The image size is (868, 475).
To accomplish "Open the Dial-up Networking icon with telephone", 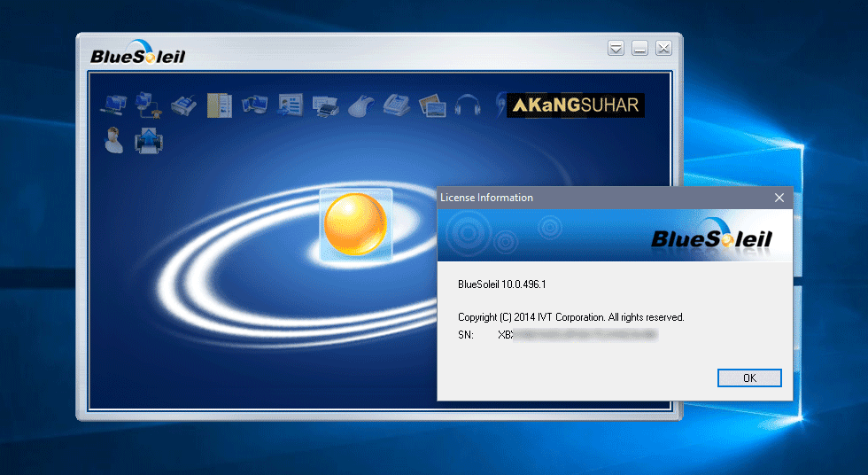I will pos(149,105).
